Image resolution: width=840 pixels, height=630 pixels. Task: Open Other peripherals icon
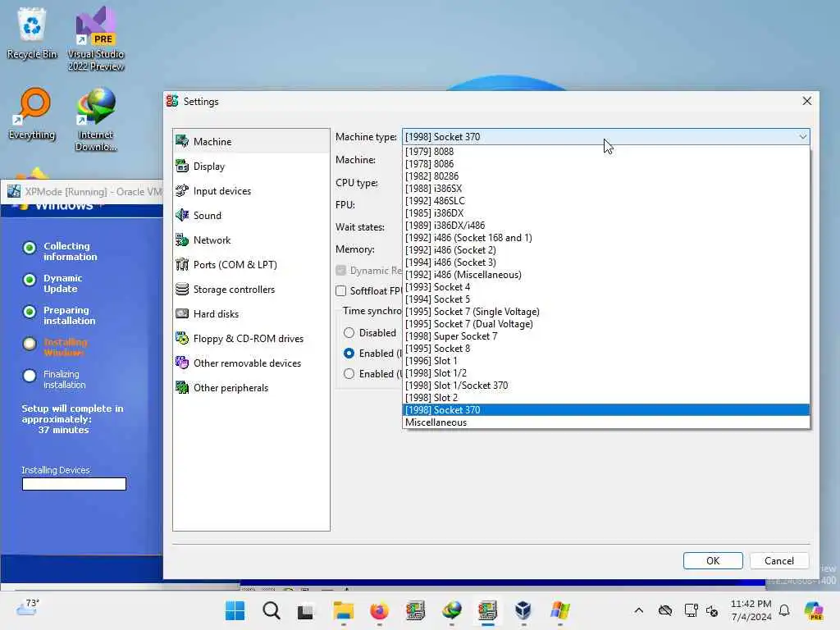pyautogui.click(x=182, y=388)
